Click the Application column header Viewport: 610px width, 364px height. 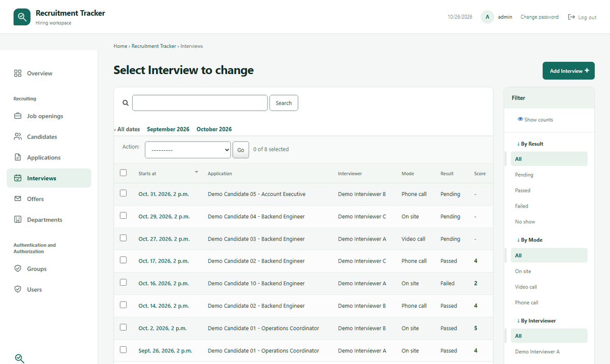[220, 174]
